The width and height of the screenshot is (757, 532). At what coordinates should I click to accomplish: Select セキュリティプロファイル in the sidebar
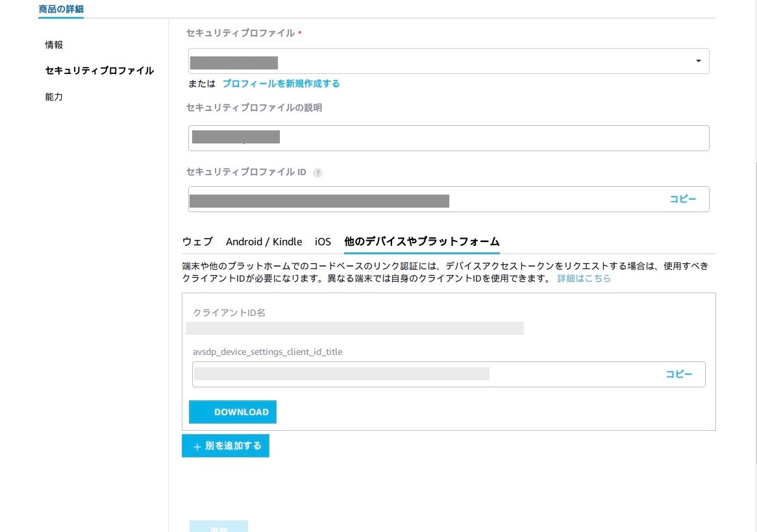pyautogui.click(x=99, y=71)
